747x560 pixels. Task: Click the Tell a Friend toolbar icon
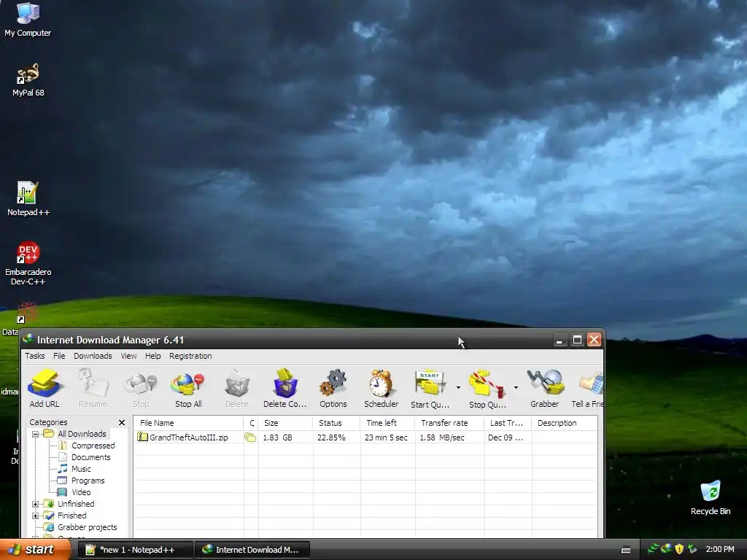tap(592, 384)
